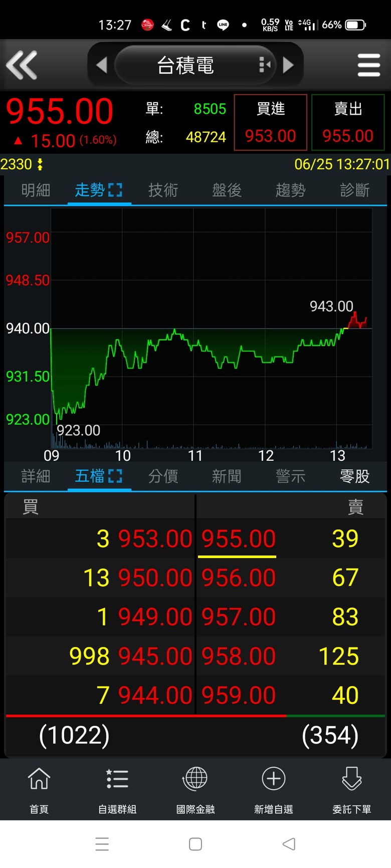This screenshot has width=391, height=868.
Task: Open the 台積電 stock name selector
Action: (195, 65)
